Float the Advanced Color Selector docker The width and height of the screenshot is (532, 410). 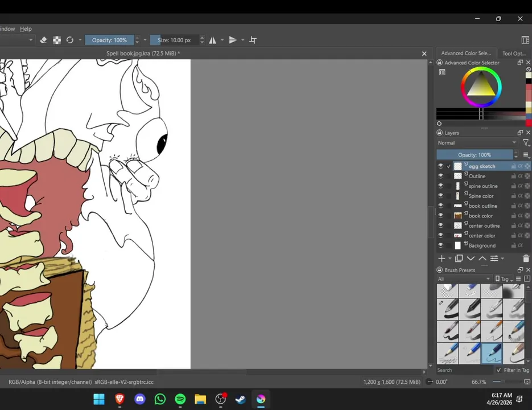[520, 63]
